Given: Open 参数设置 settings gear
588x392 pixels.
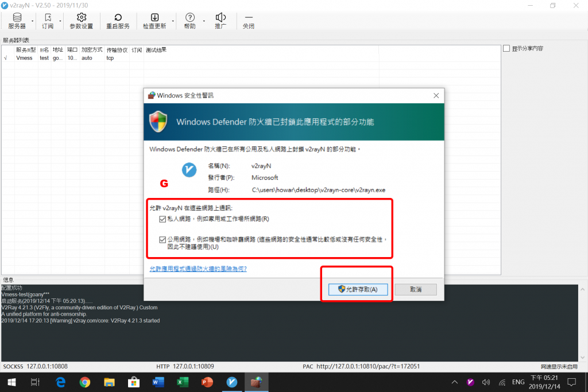Looking at the screenshot, I should 82,21.
